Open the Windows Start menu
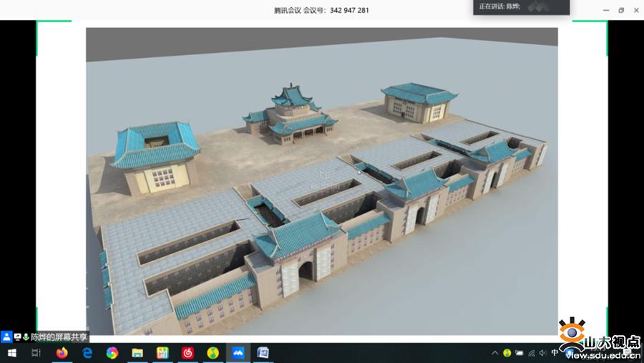 click(11, 353)
